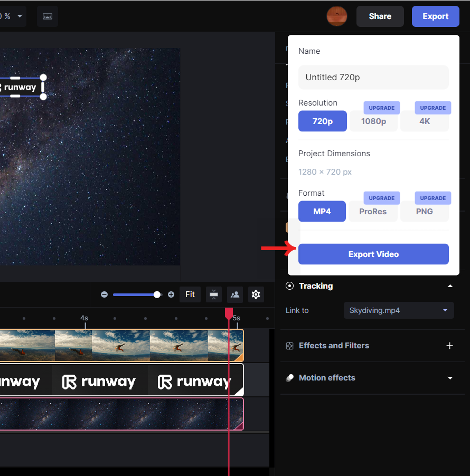
Task: Click the UPGRADE badge above 4K
Action: point(433,108)
